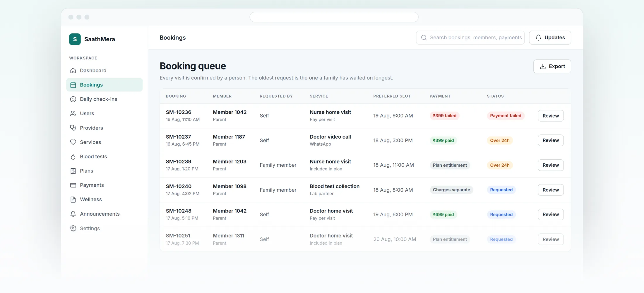Click the '₹399 paid' payment badge

[x=443, y=140]
